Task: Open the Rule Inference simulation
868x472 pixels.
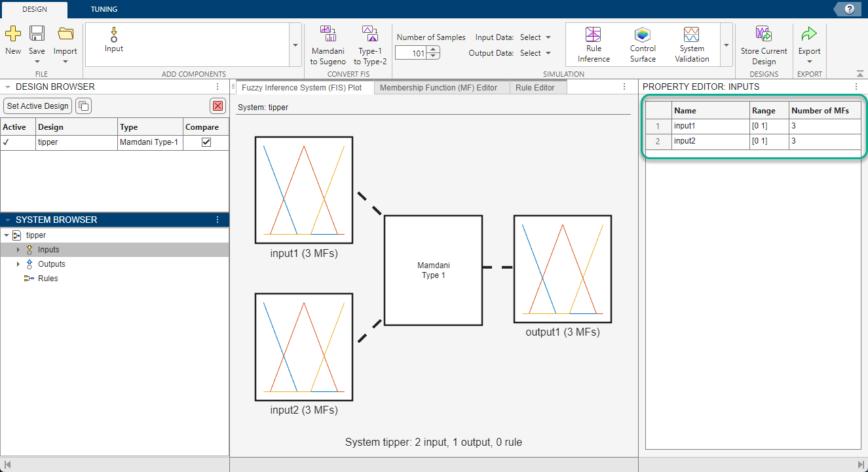Action: tap(594, 35)
